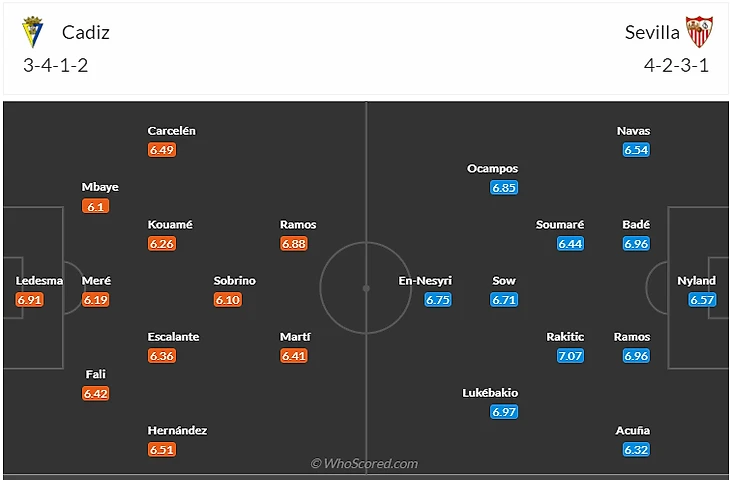Open the WhoScored.com watermark link
Screen dimensions: 730x480
pyautogui.click(x=364, y=463)
